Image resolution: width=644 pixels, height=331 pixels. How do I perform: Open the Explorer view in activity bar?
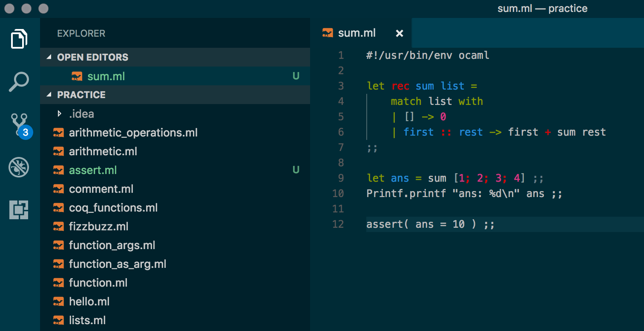click(19, 39)
